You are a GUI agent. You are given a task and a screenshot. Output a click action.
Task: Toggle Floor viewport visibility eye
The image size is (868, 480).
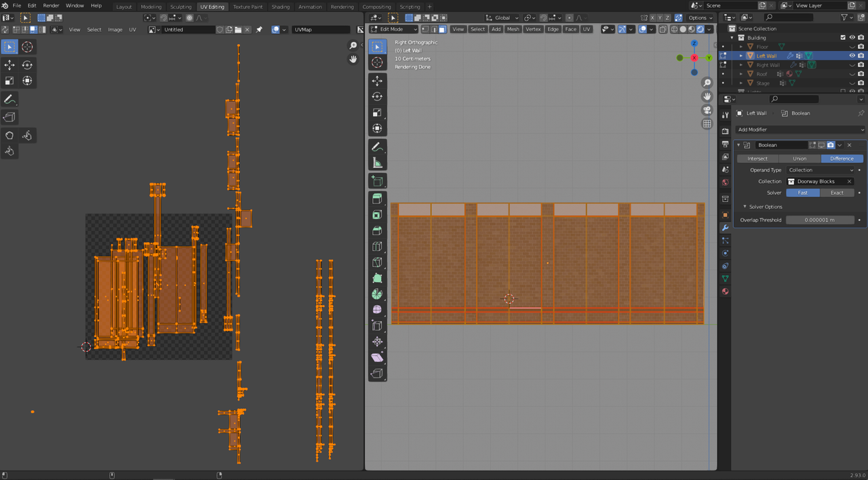[852, 47]
